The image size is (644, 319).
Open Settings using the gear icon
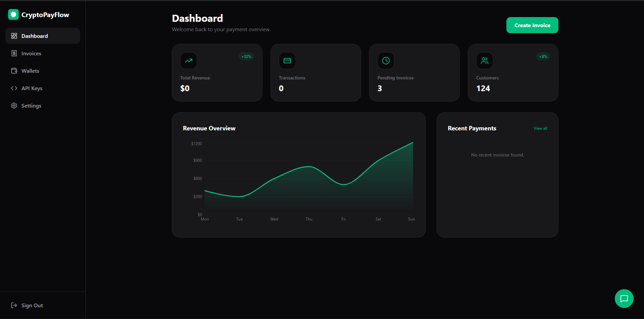14,106
